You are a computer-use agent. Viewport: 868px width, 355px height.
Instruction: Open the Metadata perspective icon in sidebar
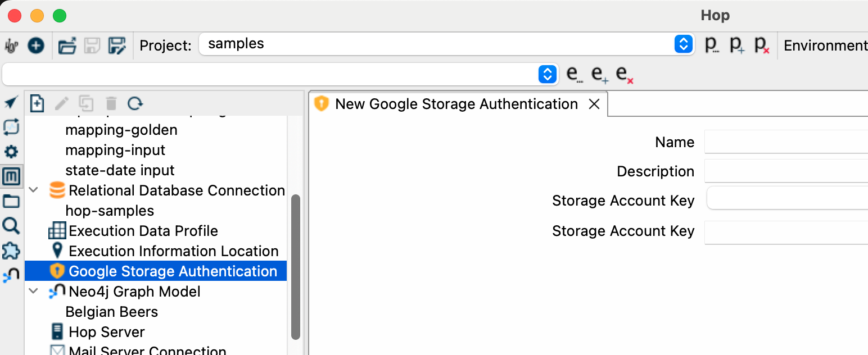click(x=11, y=176)
